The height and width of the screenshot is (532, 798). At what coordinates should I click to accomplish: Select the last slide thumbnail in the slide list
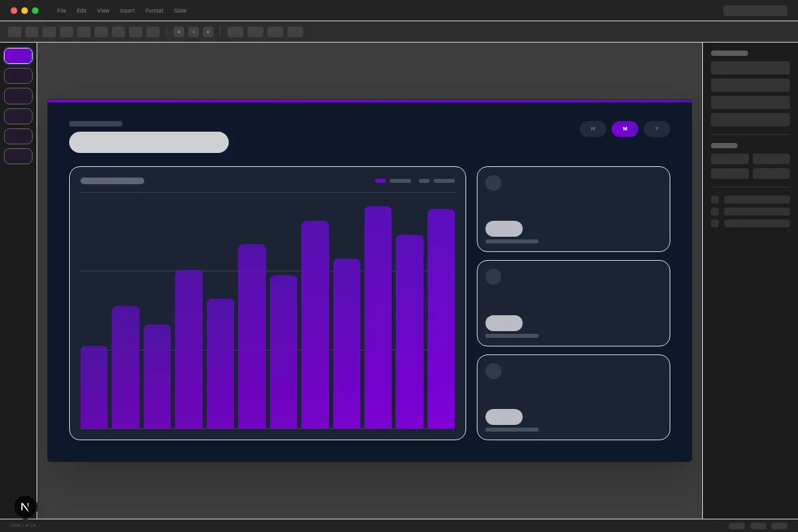[x=18, y=156]
